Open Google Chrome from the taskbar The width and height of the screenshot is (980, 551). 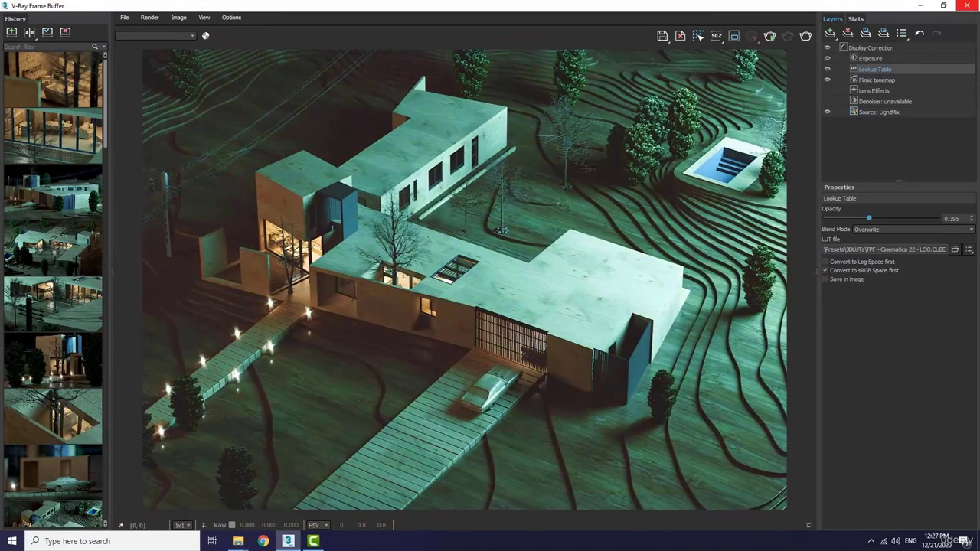(263, 541)
